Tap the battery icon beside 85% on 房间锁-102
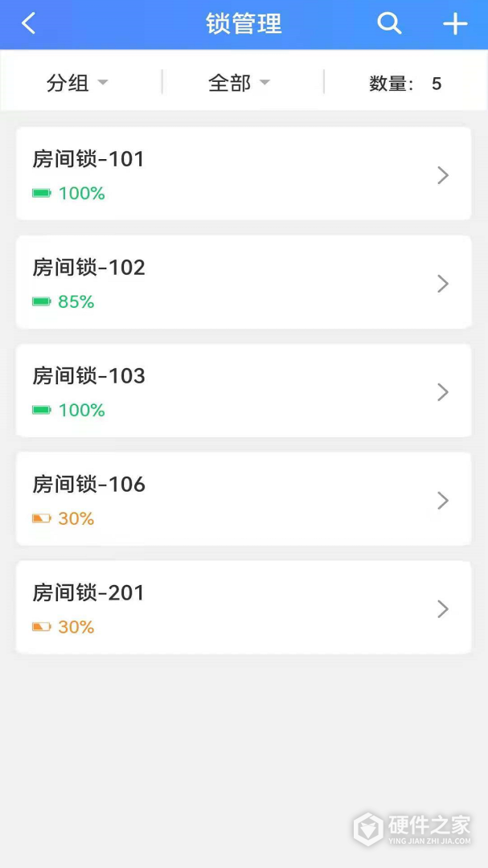488x868 pixels. pyautogui.click(x=42, y=301)
